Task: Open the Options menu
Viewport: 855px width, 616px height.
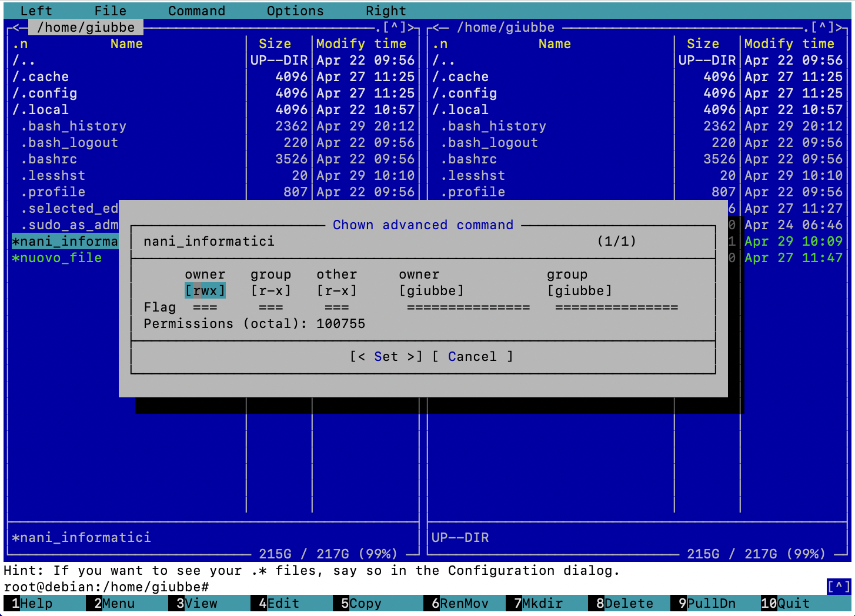Action: click(295, 11)
